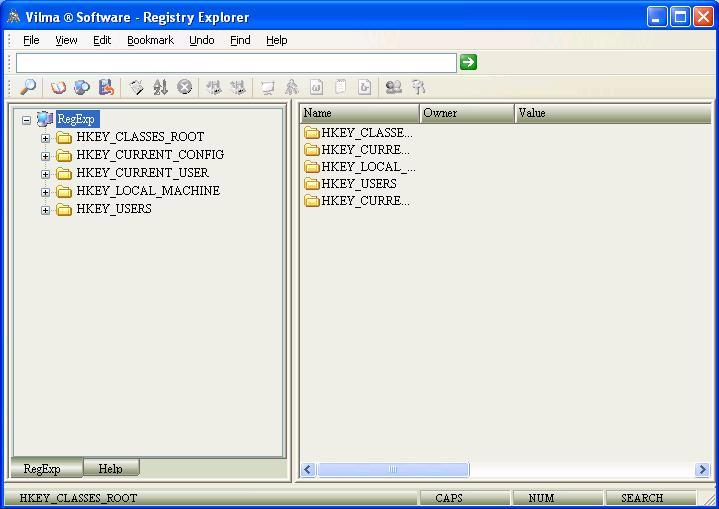
Task: Expand the HKEY_CURRENT_CONFIG tree node
Action: [x=45, y=156]
